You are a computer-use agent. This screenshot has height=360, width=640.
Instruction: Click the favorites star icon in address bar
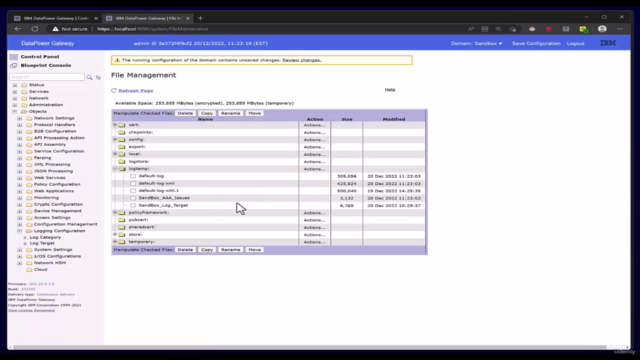click(x=513, y=29)
